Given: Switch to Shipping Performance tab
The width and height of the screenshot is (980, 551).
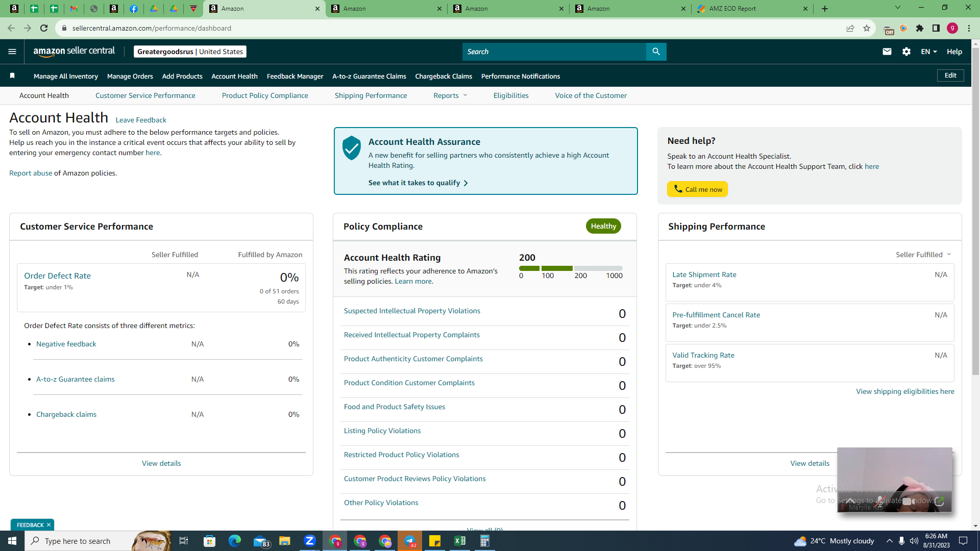Looking at the screenshot, I should [x=371, y=95].
